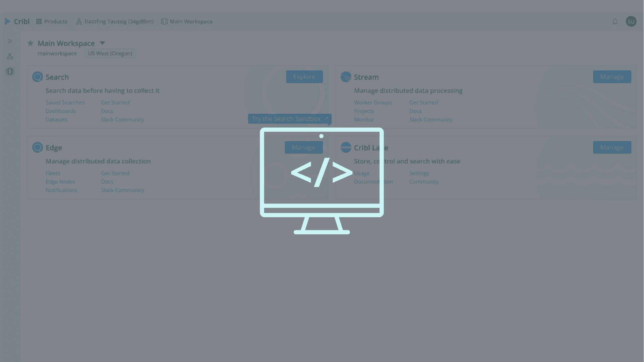Open the organization icon in sidebar

tap(10, 56)
